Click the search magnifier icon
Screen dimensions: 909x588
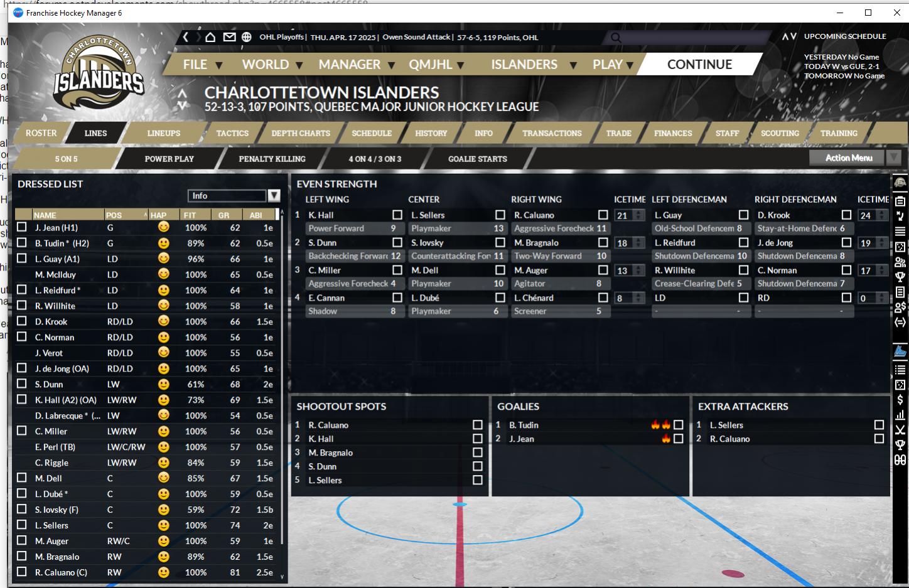(616, 38)
